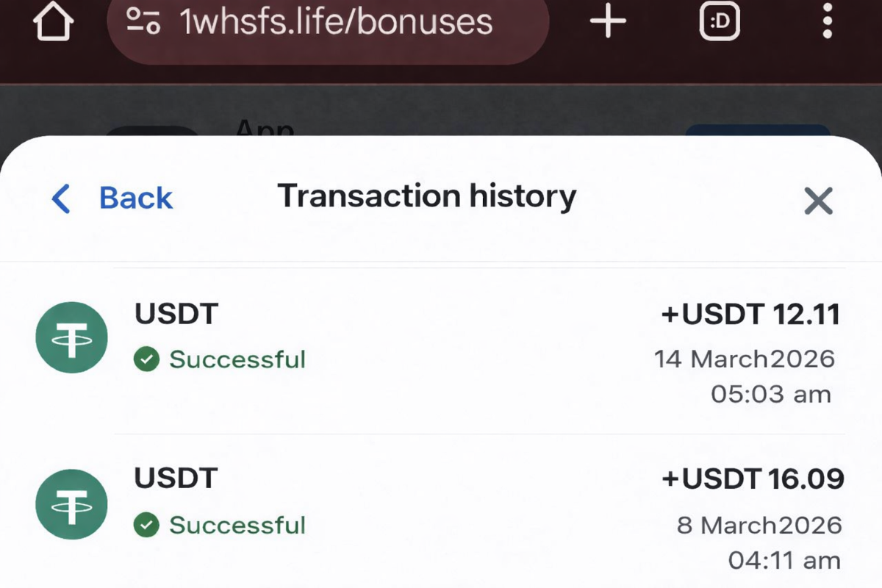882x588 pixels.
Task: Open the +USDT 12.11 transaction amount
Action: coord(750,315)
